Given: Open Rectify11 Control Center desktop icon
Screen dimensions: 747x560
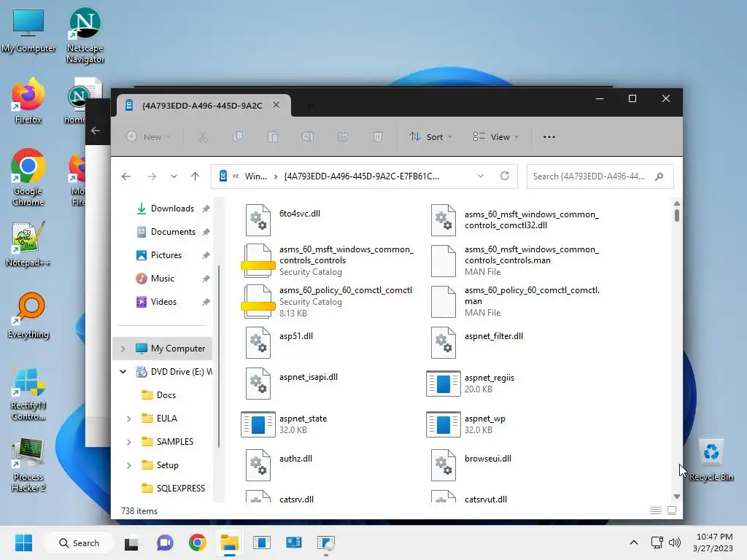Looking at the screenshot, I should pyautogui.click(x=28, y=394).
